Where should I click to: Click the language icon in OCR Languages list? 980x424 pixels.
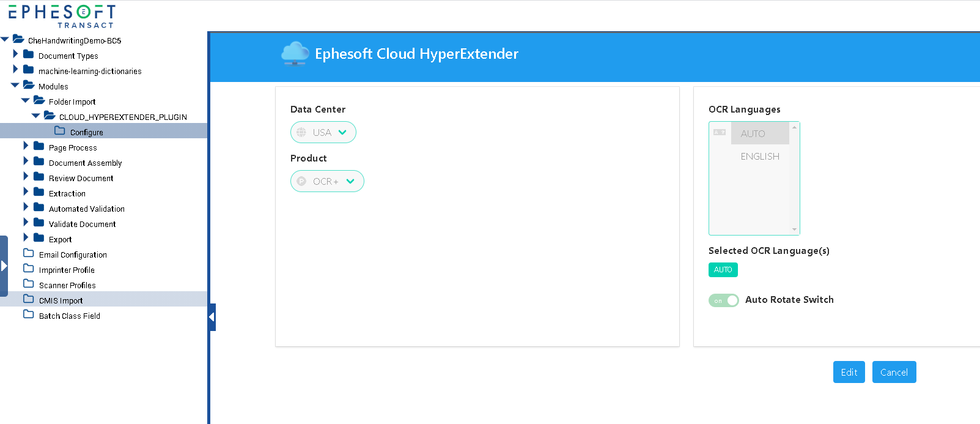[720, 132]
